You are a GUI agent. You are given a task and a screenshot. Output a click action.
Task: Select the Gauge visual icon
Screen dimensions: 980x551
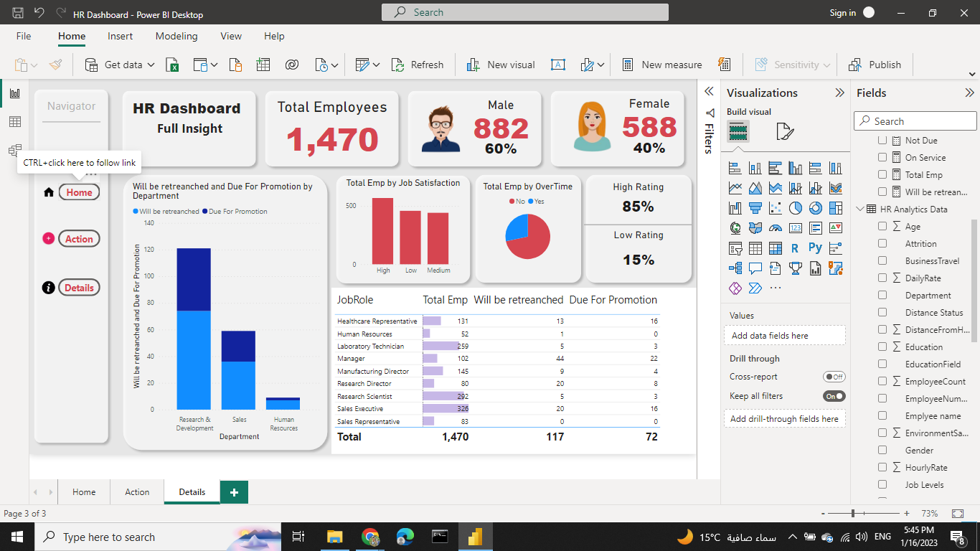(775, 228)
